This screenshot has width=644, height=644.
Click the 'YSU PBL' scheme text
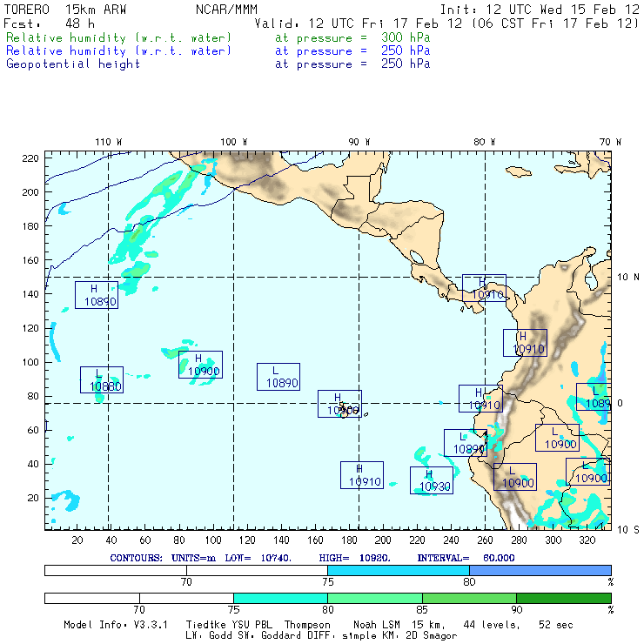(x=252, y=625)
